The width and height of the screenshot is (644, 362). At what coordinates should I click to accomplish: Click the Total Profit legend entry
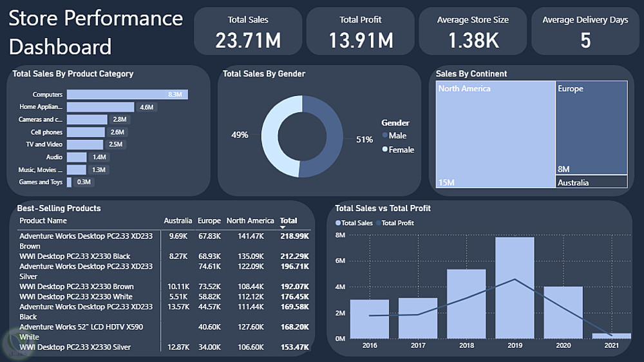click(x=395, y=223)
